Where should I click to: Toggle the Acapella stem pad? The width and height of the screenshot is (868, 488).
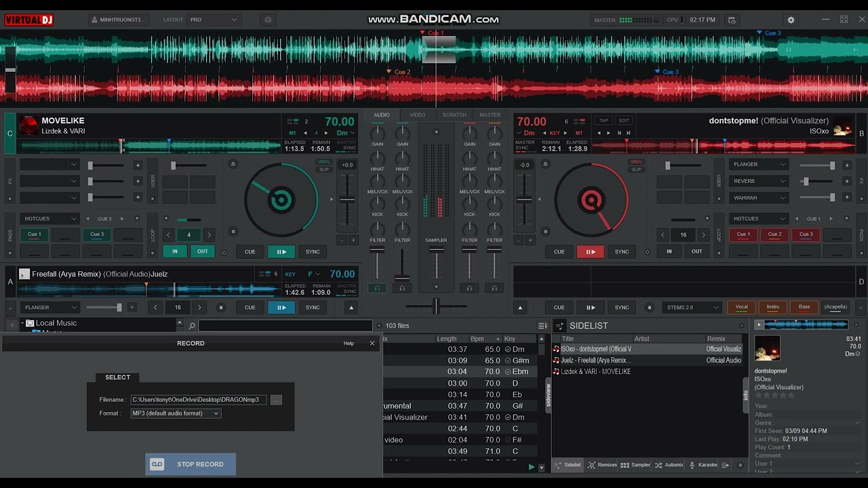coord(835,307)
